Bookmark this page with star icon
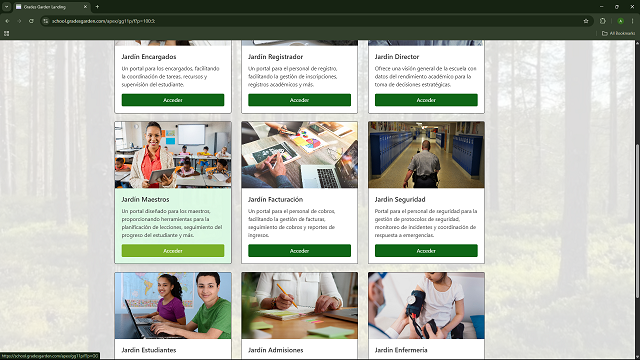Image resolution: width=640 pixels, height=360 pixels. pos(586,21)
